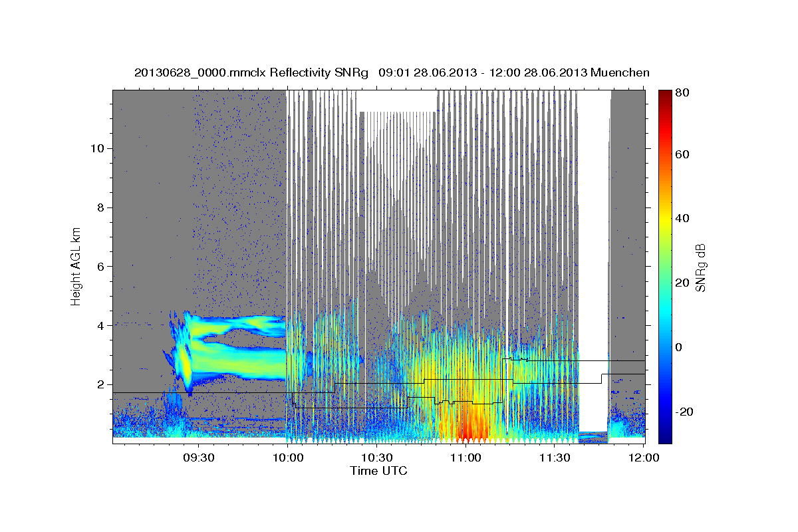Image resolution: width=798 pixels, height=532 pixels.
Task: Click the colorbar value 0
Action: (679, 347)
